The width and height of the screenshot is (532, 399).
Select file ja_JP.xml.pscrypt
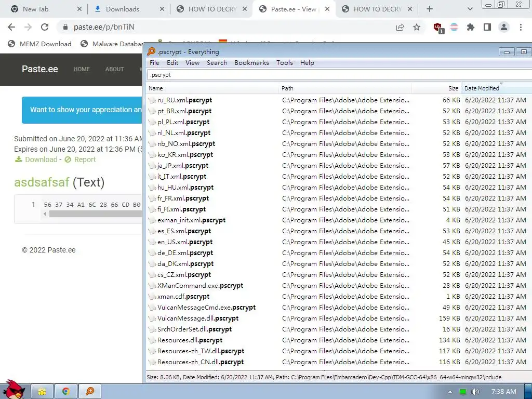click(x=183, y=166)
